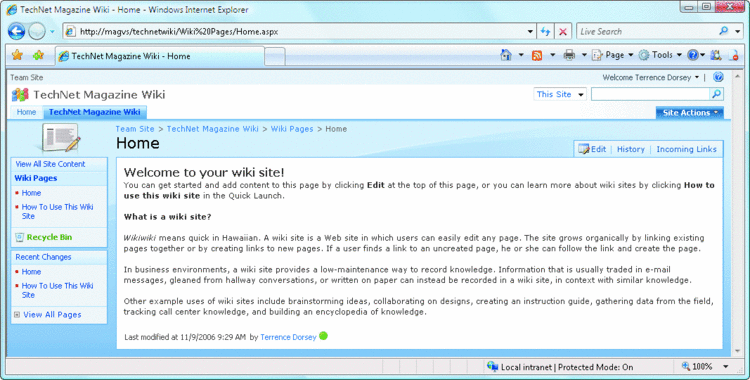Click Home under Recent Changes

click(31, 271)
